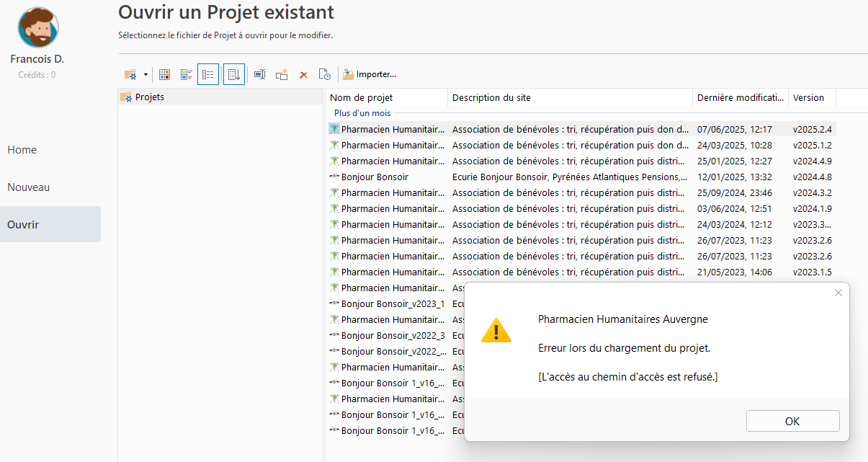Select the Bonjour Bonsoir project v2024.4.8

(582, 177)
